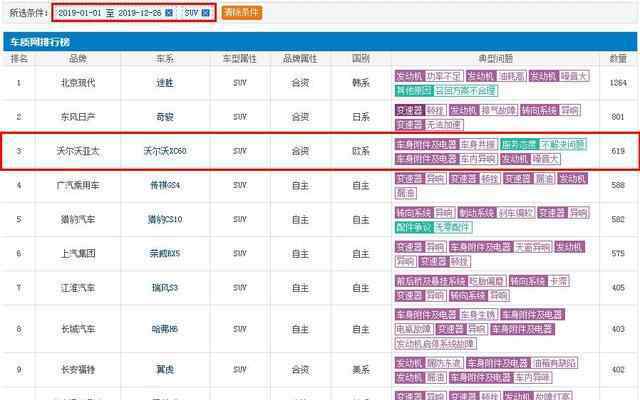640x400 pixels.
Task: Click the 刹车偏软 issue tag for 猎豹CS10
Action: point(516,213)
